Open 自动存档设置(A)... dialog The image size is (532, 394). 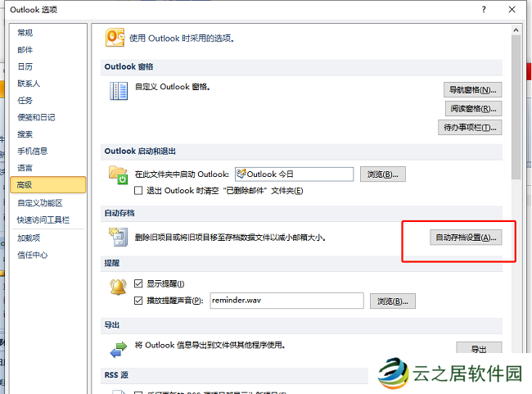pos(466,238)
